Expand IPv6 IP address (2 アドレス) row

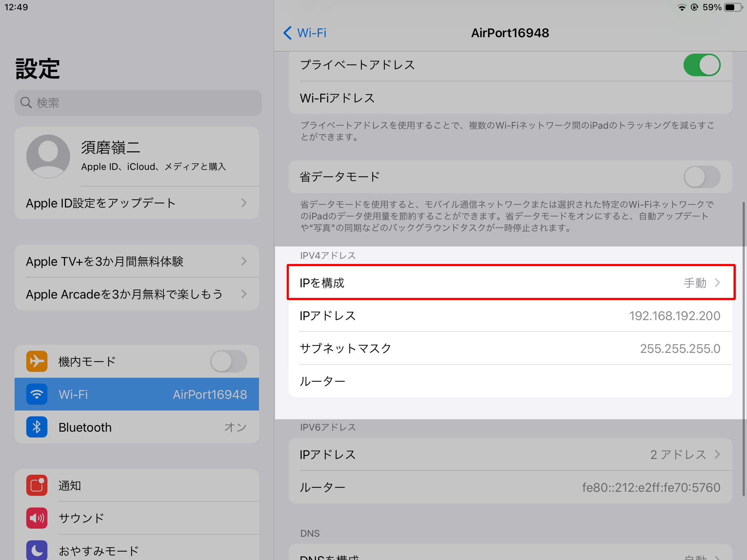511,454
